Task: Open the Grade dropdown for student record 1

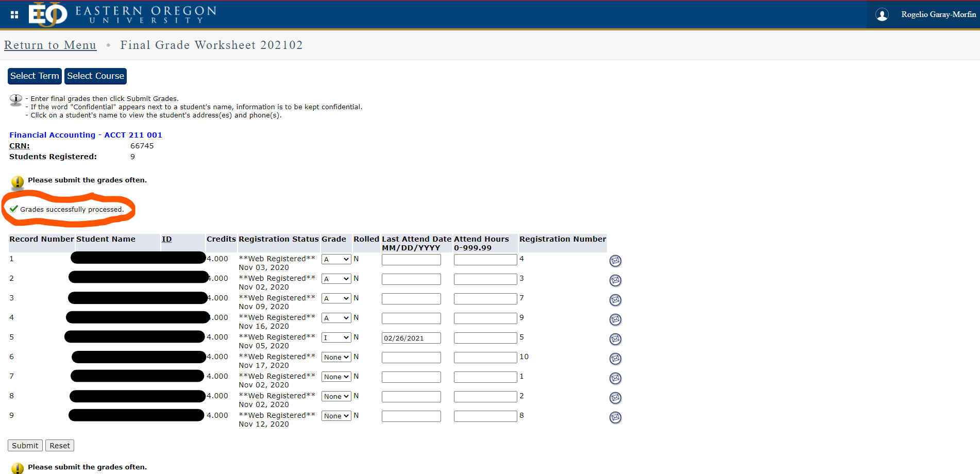Action: click(x=336, y=259)
